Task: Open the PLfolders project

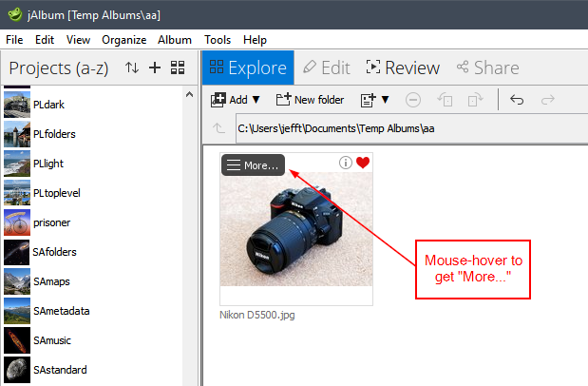Action: click(54, 134)
